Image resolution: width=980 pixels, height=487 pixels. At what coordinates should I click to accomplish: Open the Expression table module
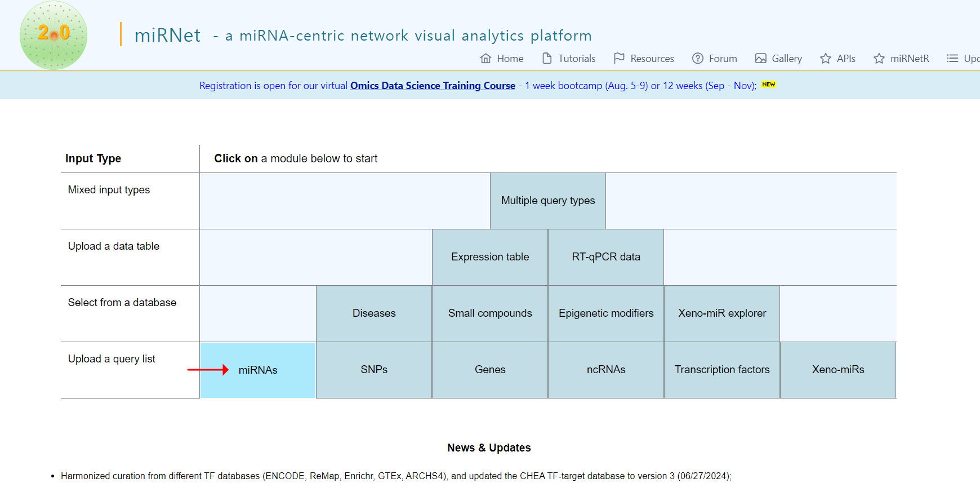point(490,257)
